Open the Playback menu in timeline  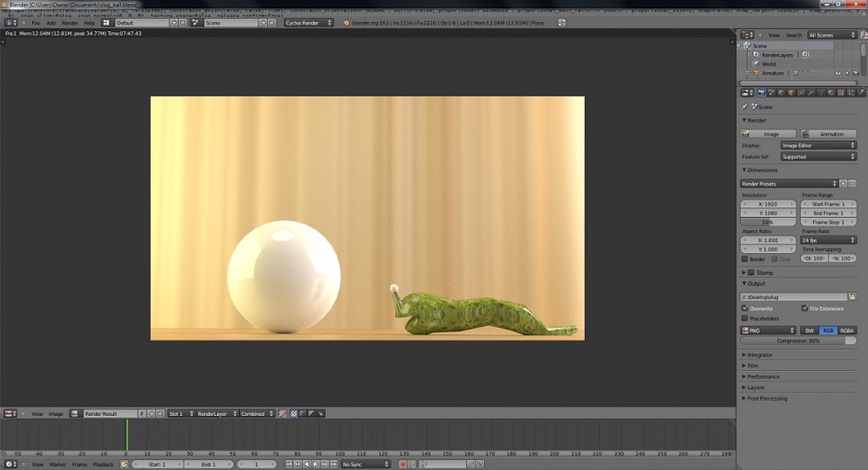(x=103, y=464)
